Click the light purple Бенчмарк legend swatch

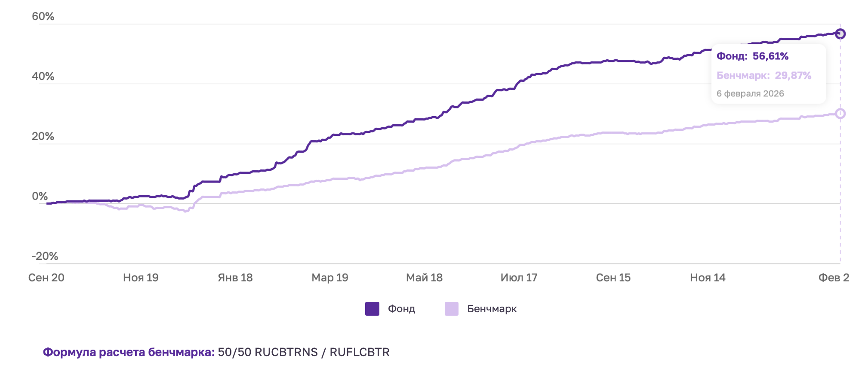click(x=451, y=309)
